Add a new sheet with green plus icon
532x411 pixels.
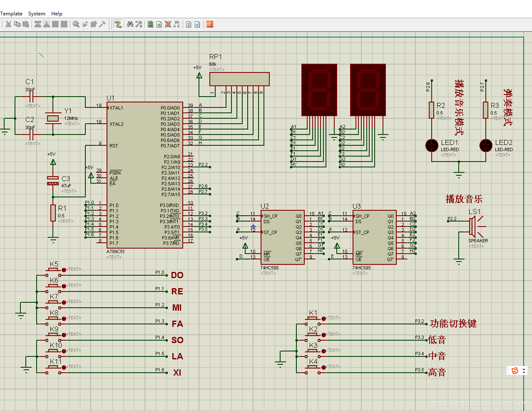(x=159, y=24)
